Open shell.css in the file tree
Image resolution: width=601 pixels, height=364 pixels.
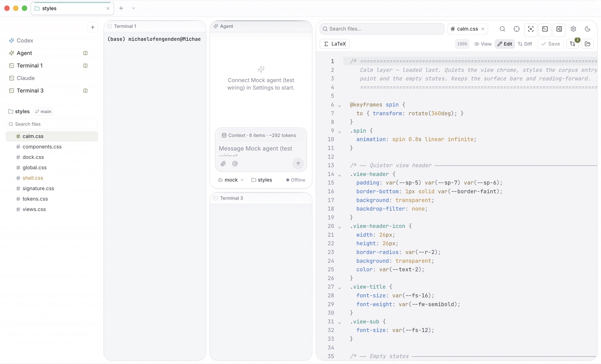tap(52, 178)
